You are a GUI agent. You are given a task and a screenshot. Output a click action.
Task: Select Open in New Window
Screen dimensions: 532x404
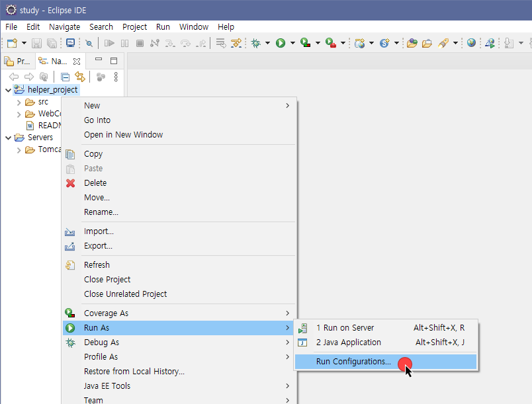tap(179, 134)
